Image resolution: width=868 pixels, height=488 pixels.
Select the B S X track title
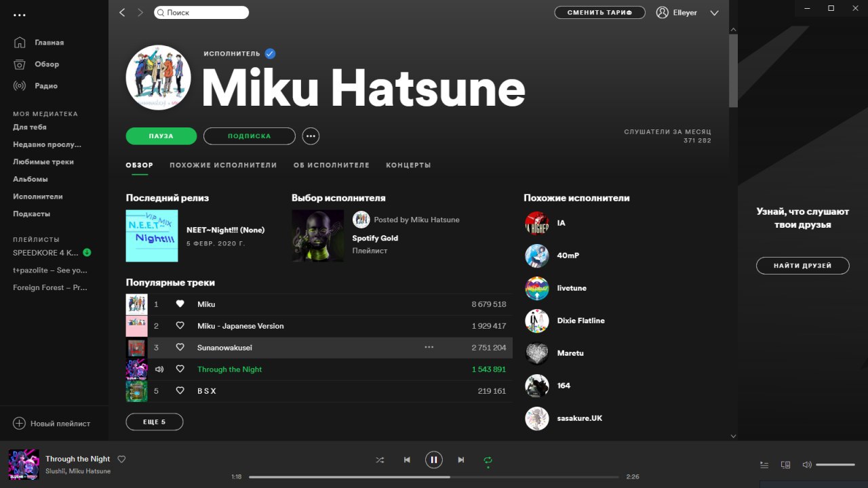point(207,391)
